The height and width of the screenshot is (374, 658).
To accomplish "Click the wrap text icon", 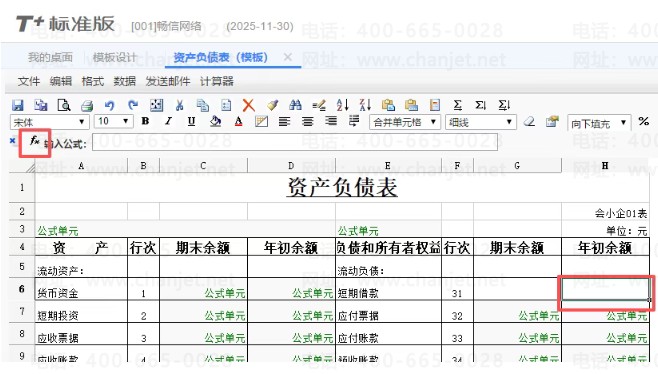I will click(x=354, y=121).
